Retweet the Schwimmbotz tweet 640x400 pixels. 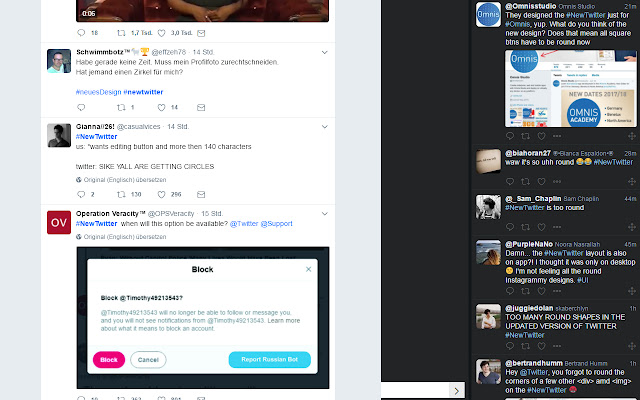121,107
